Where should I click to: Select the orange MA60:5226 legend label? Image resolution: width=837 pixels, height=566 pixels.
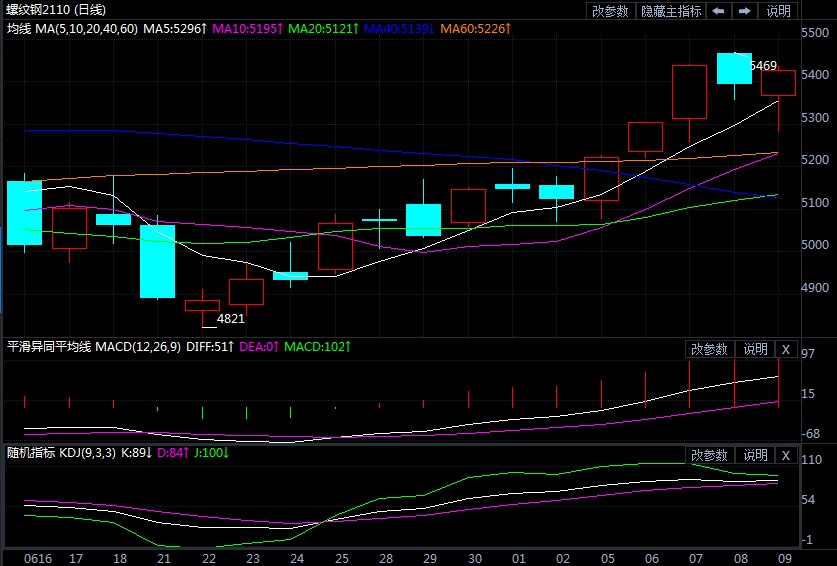tap(474, 29)
